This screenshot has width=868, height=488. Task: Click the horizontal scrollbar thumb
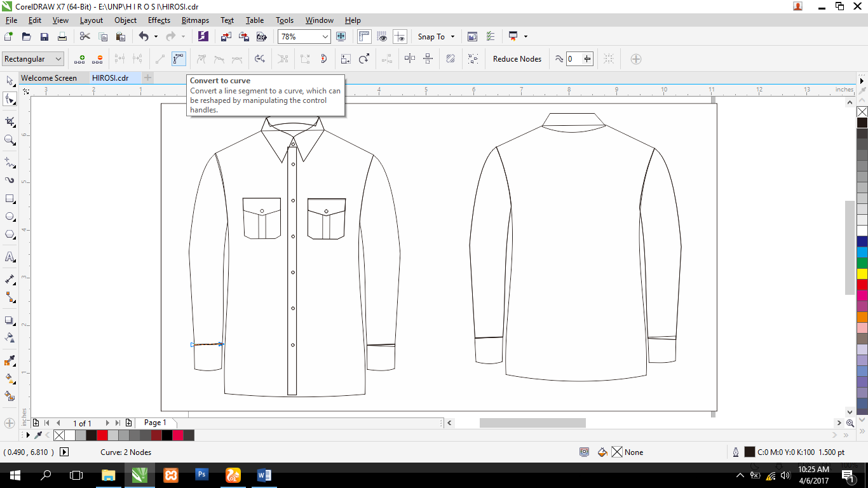tap(532, 423)
